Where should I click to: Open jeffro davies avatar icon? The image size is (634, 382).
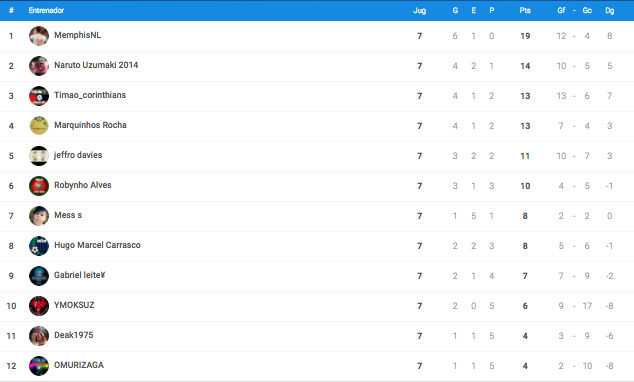tap(39, 156)
